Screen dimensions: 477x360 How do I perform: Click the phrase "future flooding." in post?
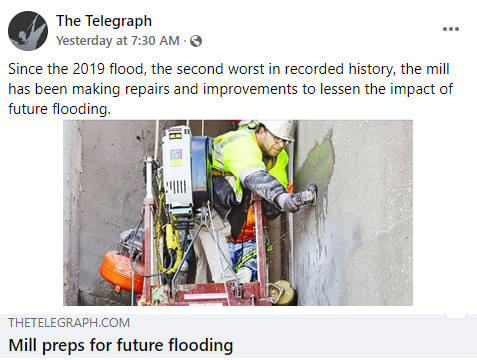(59, 109)
